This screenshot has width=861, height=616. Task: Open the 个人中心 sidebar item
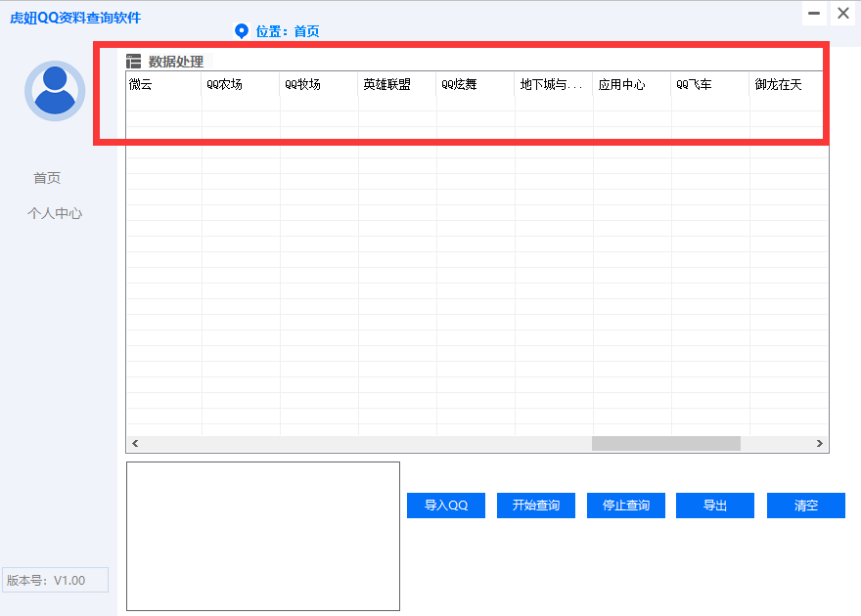55,213
